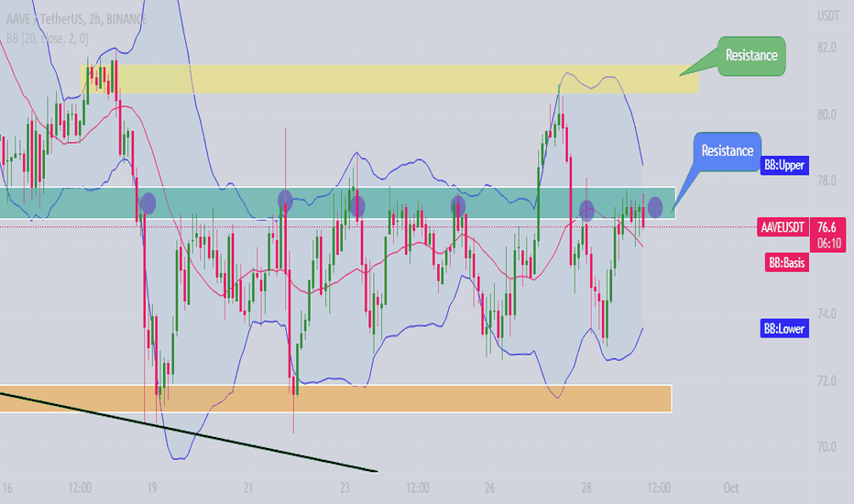Click the USDT currency label on price axis
The image size is (854, 504).
(827, 16)
